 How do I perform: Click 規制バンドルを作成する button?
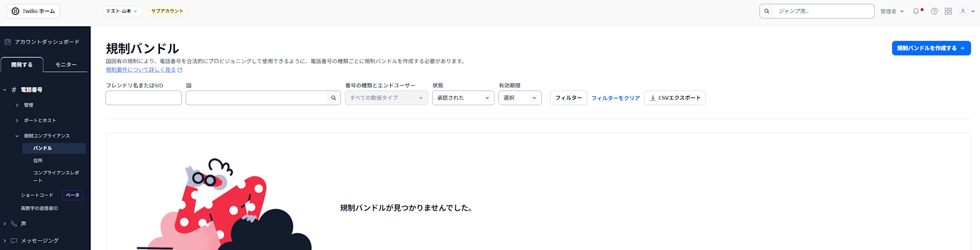coord(931,48)
